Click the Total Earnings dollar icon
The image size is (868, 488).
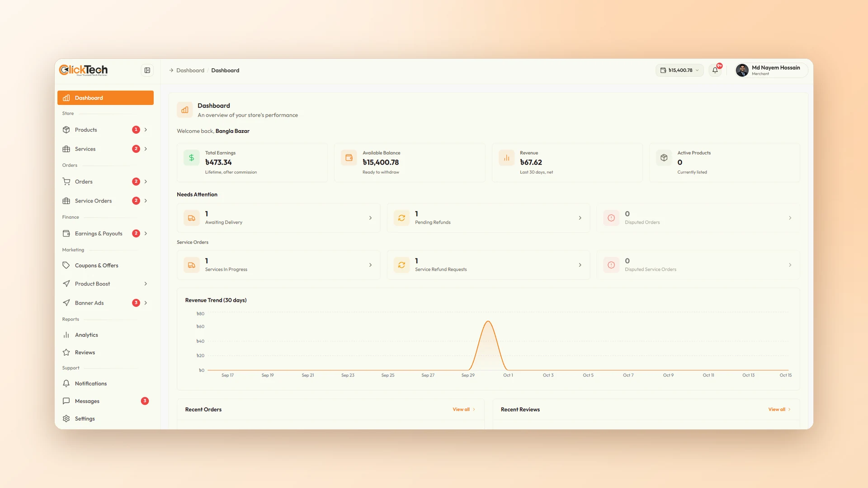coord(192,158)
